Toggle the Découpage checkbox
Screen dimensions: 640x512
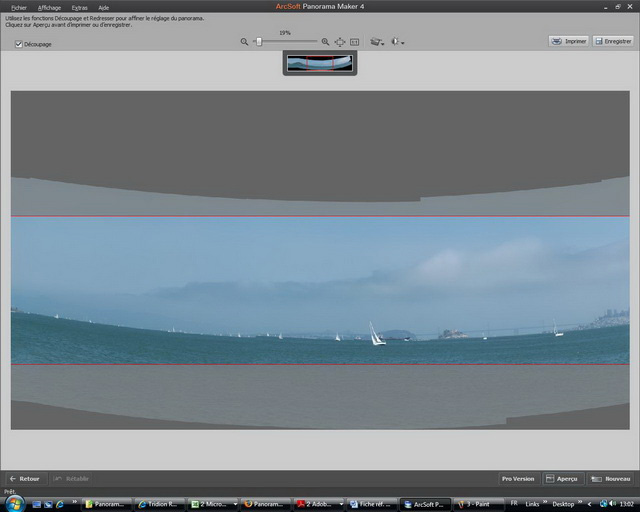pyautogui.click(x=19, y=44)
